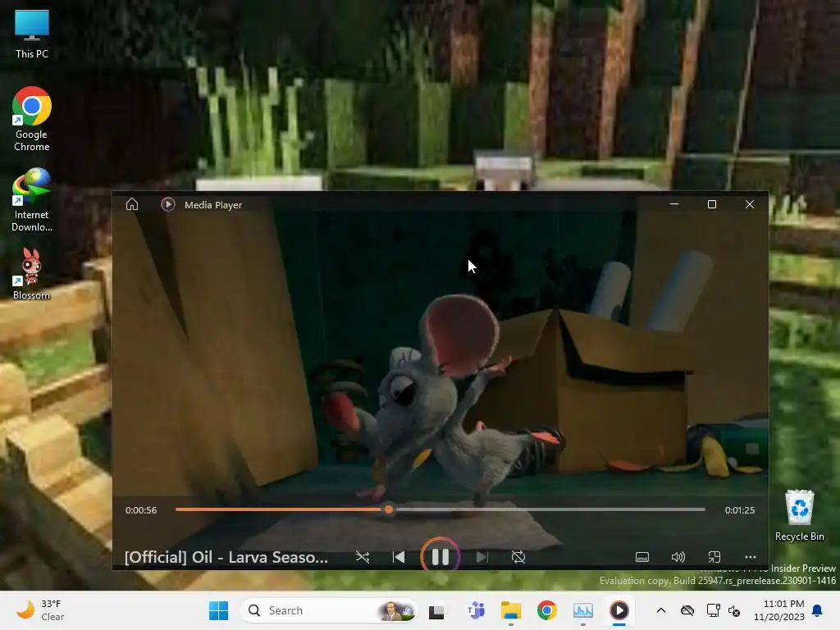Viewport: 840px width, 630px height.
Task: Open the Windows Start menu
Action: (x=218, y=610)
